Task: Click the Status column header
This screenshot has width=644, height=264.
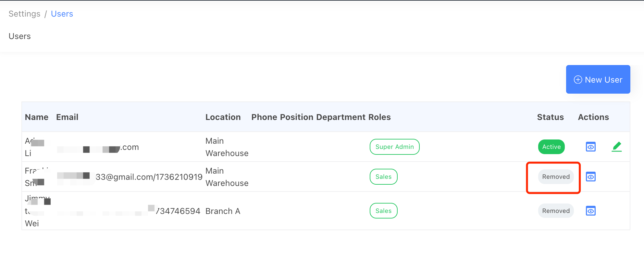Action: click(550, 117)
